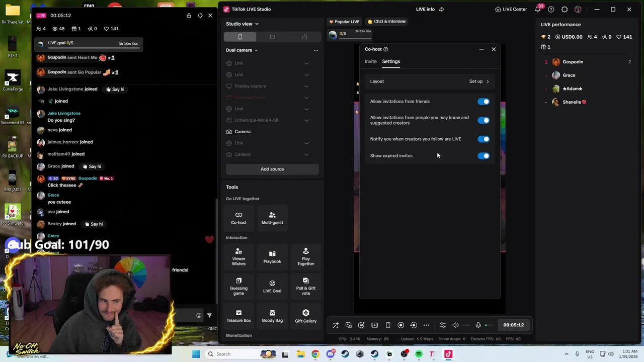Click Gospodin in the LIVE performance ranking
Image resolution: width=644 pixels, height=362 pixels.
(573, 62)
